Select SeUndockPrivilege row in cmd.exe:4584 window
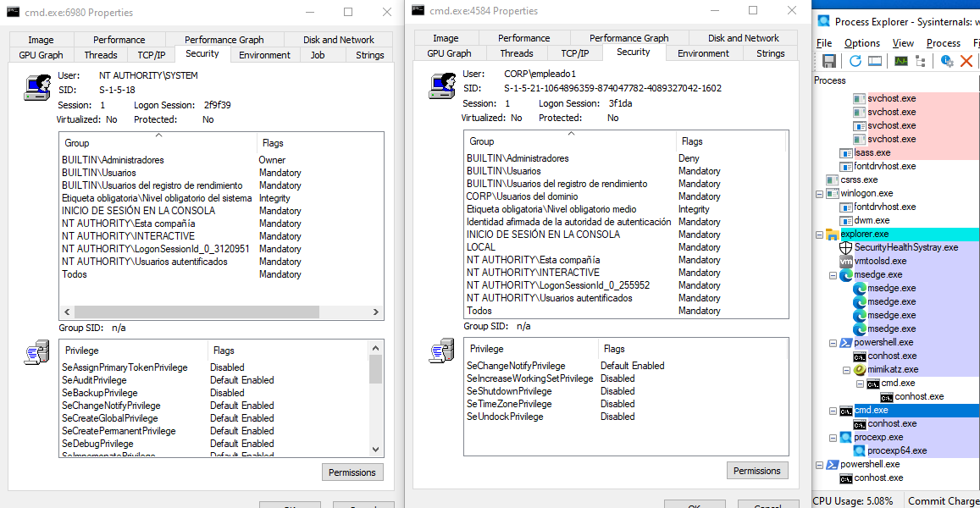The width and height of the screenshot is (980, 508). click(x=626, y=417)
